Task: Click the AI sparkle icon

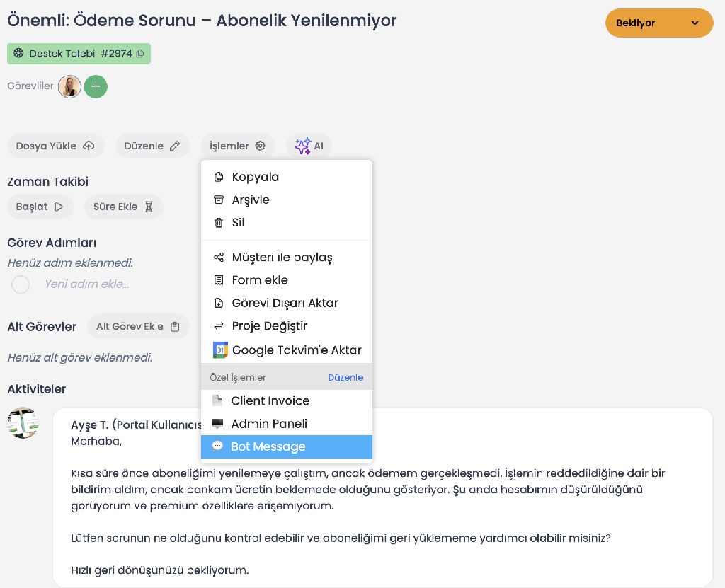Action: (x=303, y=146)
